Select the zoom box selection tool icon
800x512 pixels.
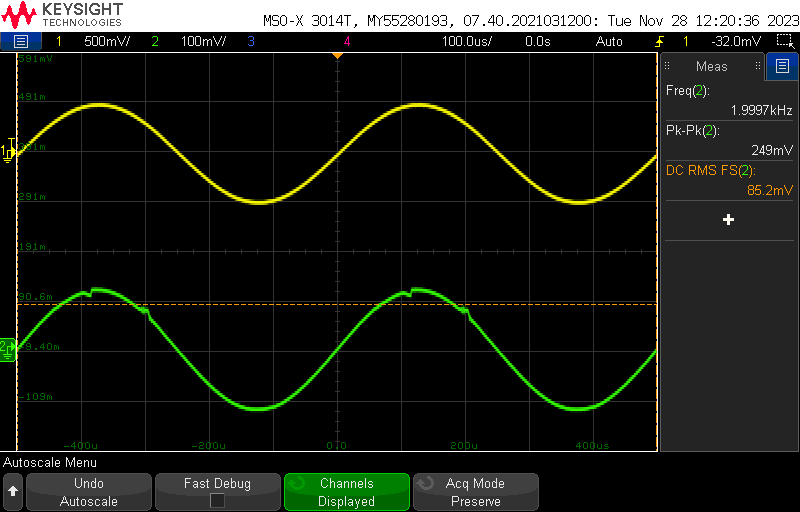pyautogui.click(x=783, y=41)
